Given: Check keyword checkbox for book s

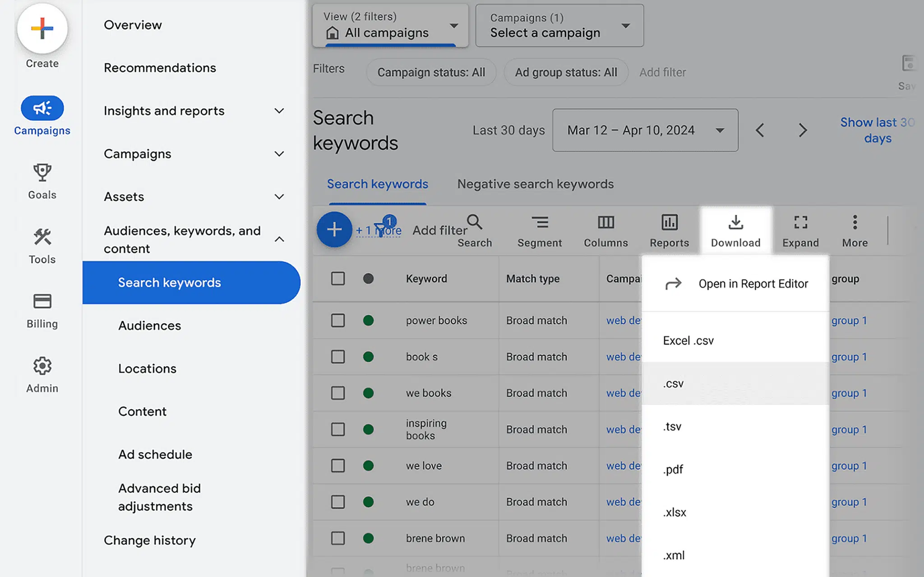Looking at the screenshot, I should pyautogui.click(x=337, y=357).
